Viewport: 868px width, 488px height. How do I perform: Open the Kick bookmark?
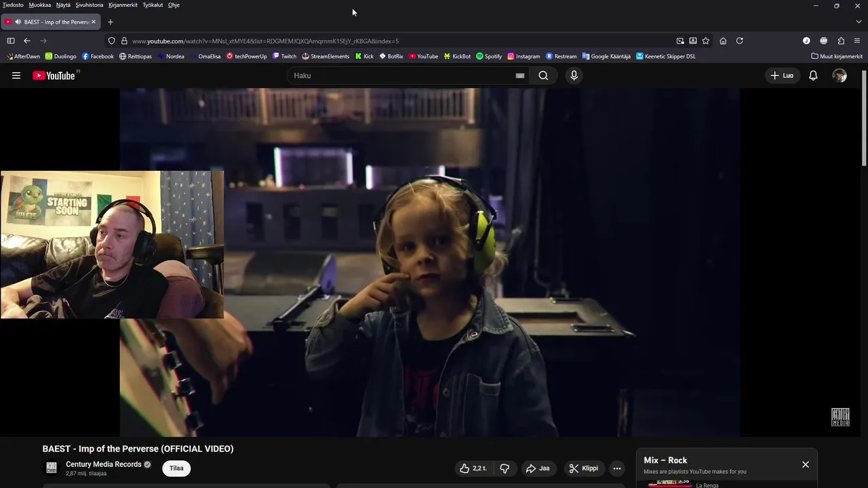[x=364, y=56]
